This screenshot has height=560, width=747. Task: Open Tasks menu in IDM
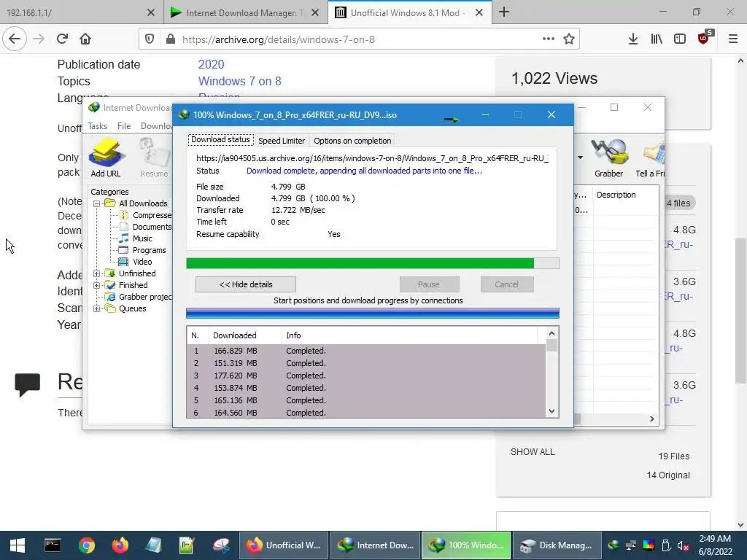[97, 126]
